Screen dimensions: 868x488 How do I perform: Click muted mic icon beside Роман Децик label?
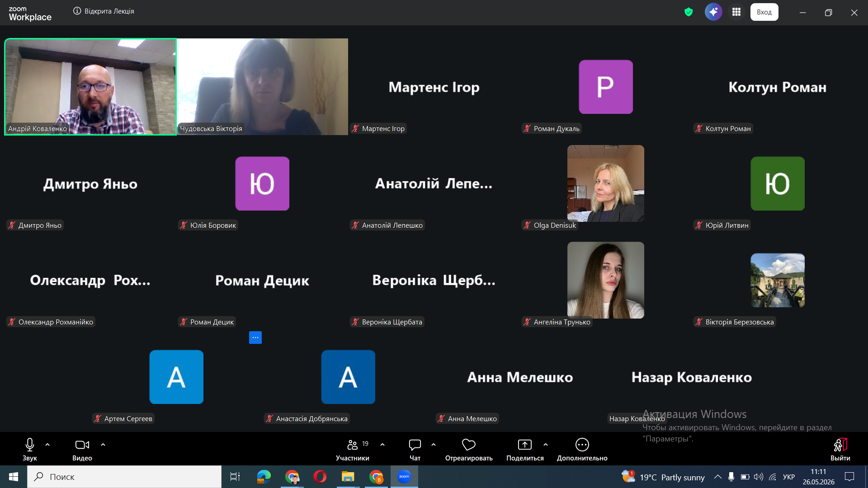(x=184, y=322)
